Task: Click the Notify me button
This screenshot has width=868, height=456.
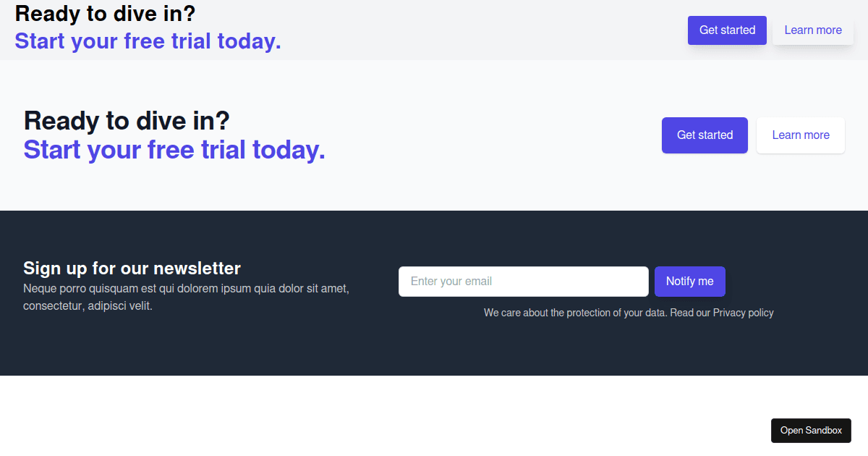Action: tap(689, 282)
